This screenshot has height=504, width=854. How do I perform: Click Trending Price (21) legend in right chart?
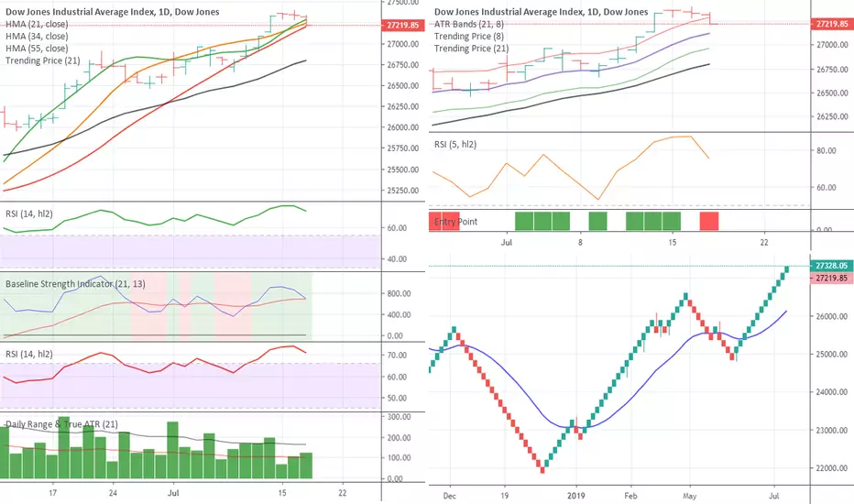(472, 48)
